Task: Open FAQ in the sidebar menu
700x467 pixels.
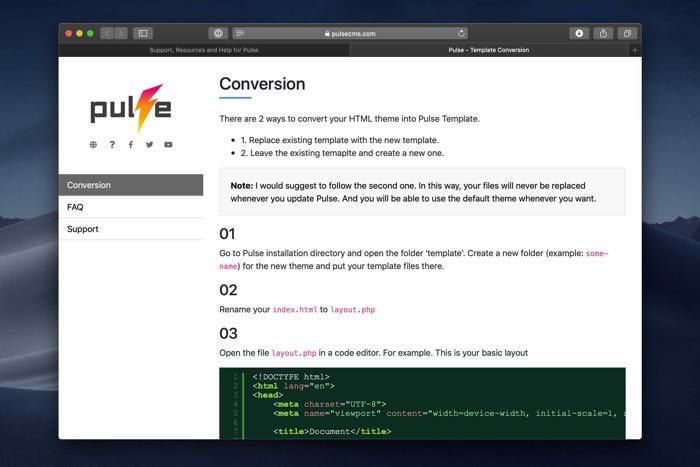Action: tap(131, 207)
